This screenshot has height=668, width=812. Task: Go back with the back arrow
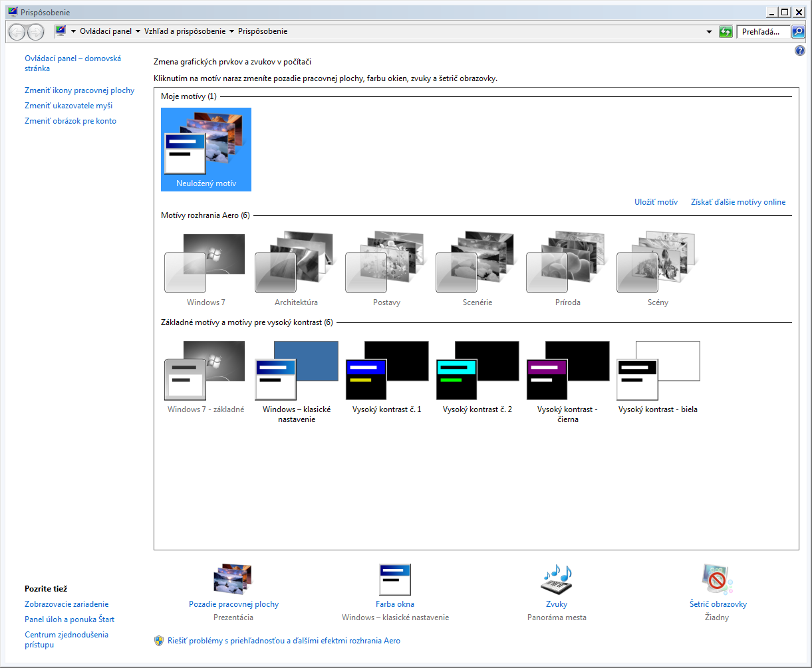tap(17, 31)
